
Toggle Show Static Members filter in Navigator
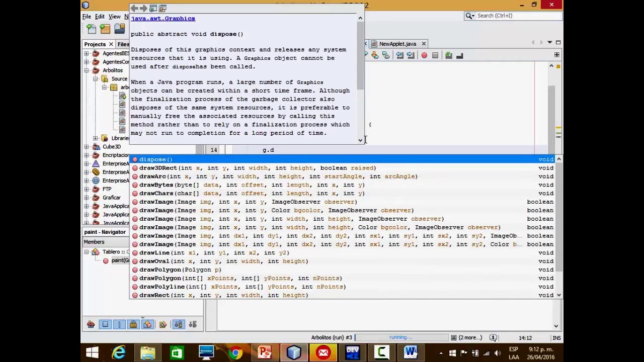(119, 324)
